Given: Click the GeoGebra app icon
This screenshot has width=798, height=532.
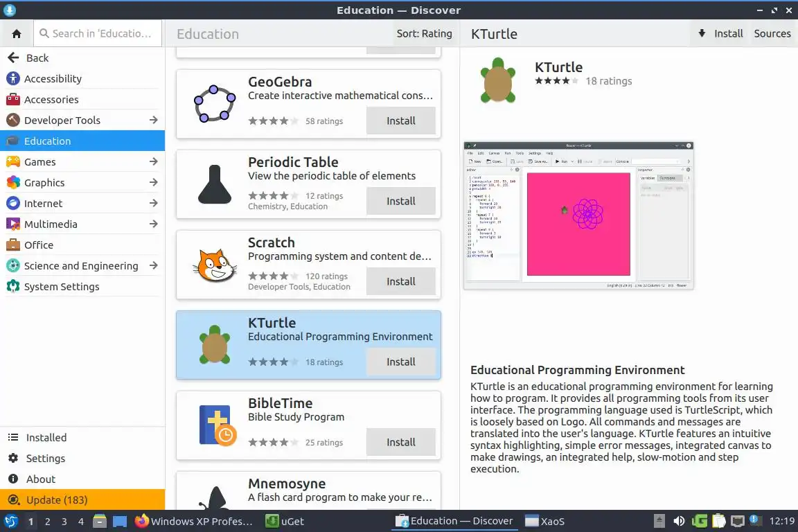Looking at the screenshot, I should (214, 104).
